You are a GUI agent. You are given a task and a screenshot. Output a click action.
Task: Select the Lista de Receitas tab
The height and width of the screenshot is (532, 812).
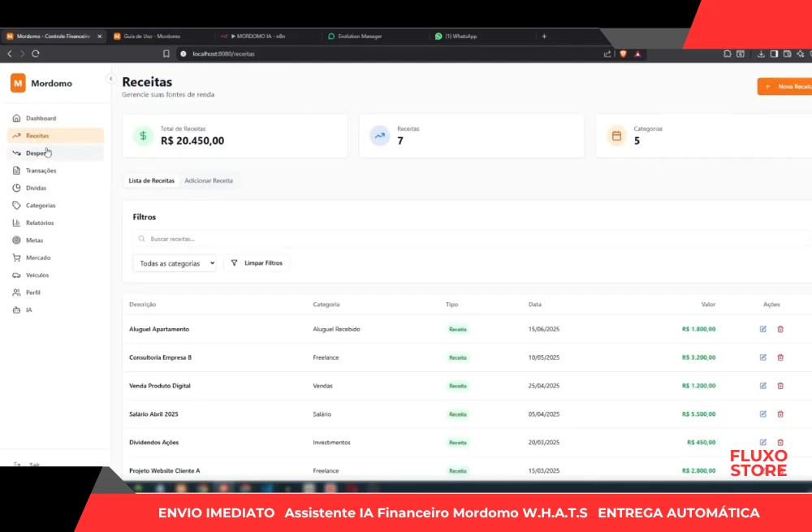coord(152,180)
